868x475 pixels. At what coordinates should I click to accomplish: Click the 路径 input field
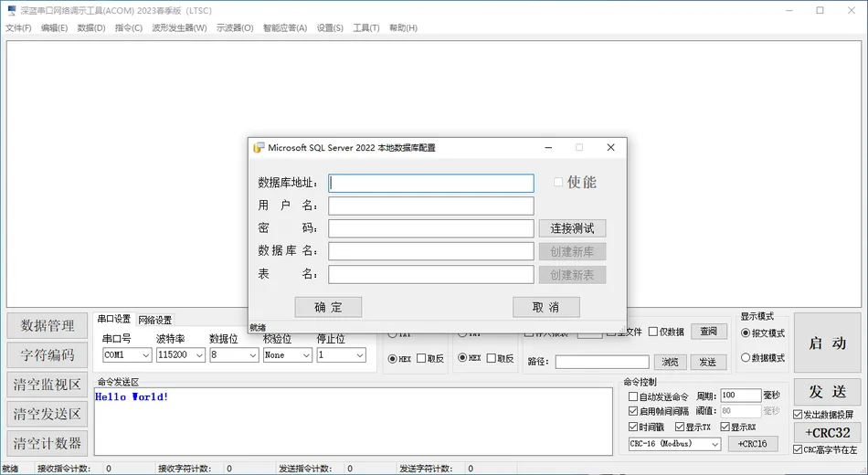[x=602, y=362]
